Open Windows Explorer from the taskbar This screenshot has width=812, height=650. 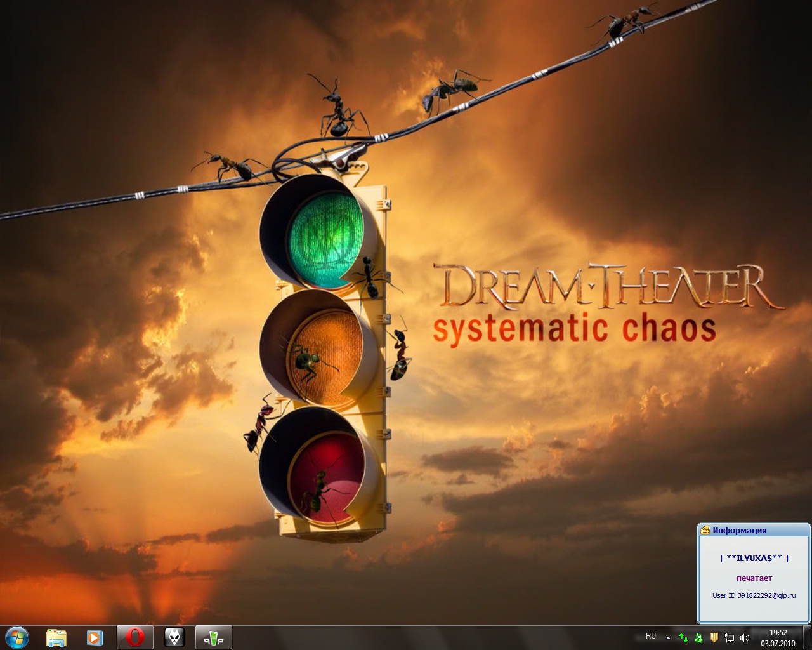pyautogui.click(x=56, y=637)
